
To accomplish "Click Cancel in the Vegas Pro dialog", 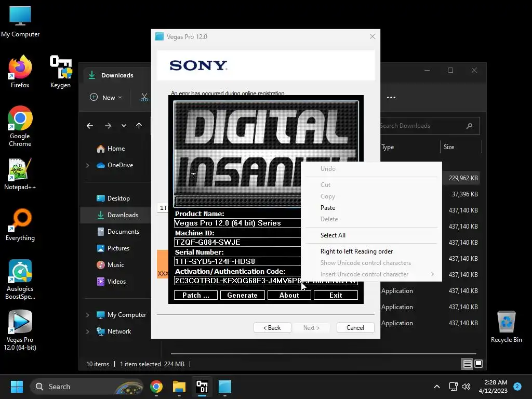I will 355,328.
